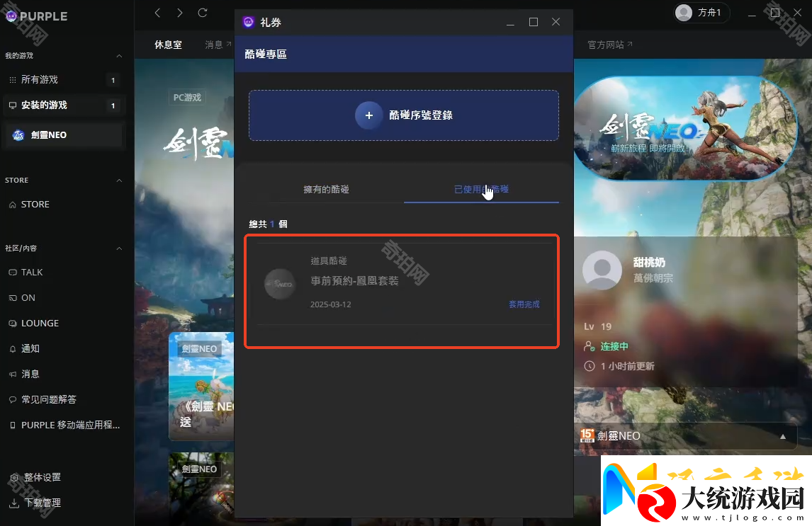Click the PURPLE logo icon
The width and height of the screenshot is (812, 526).
(11, 16)
